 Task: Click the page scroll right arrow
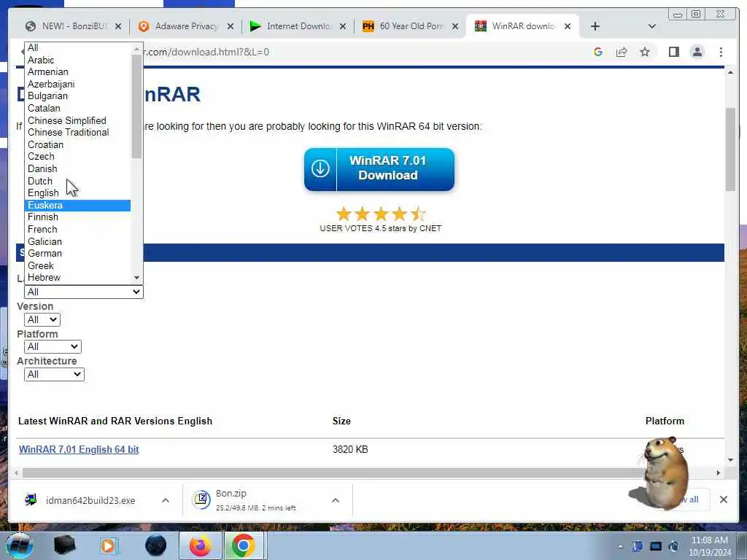pyautogui.click(x=719, y=472)
